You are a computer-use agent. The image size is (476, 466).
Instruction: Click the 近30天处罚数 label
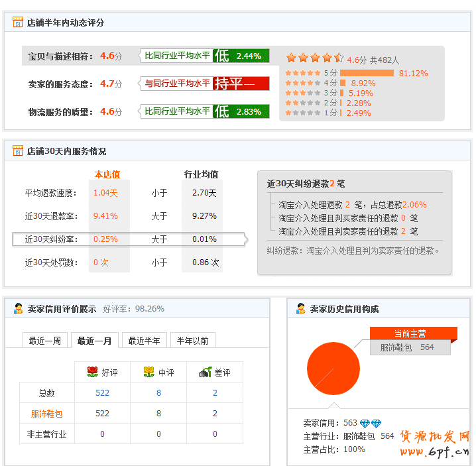click(x=51, y=262)
